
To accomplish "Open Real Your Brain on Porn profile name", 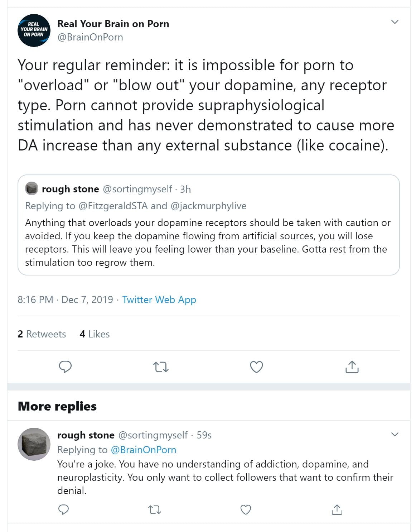I will pos(113,24).
